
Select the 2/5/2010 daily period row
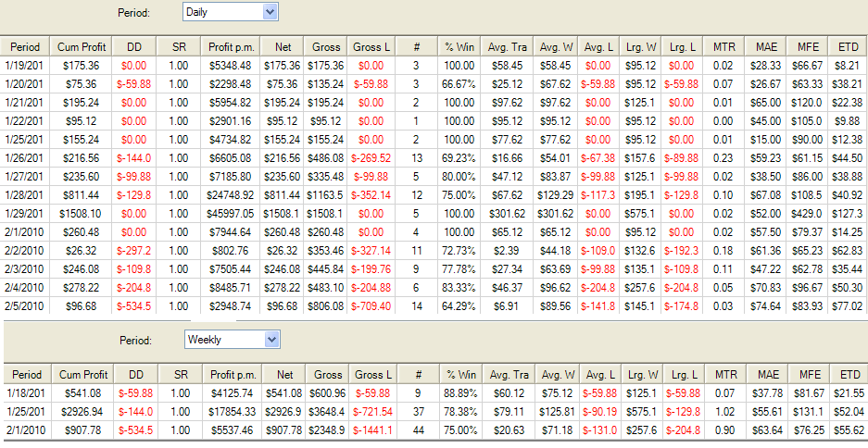click(x=434, y=305)
